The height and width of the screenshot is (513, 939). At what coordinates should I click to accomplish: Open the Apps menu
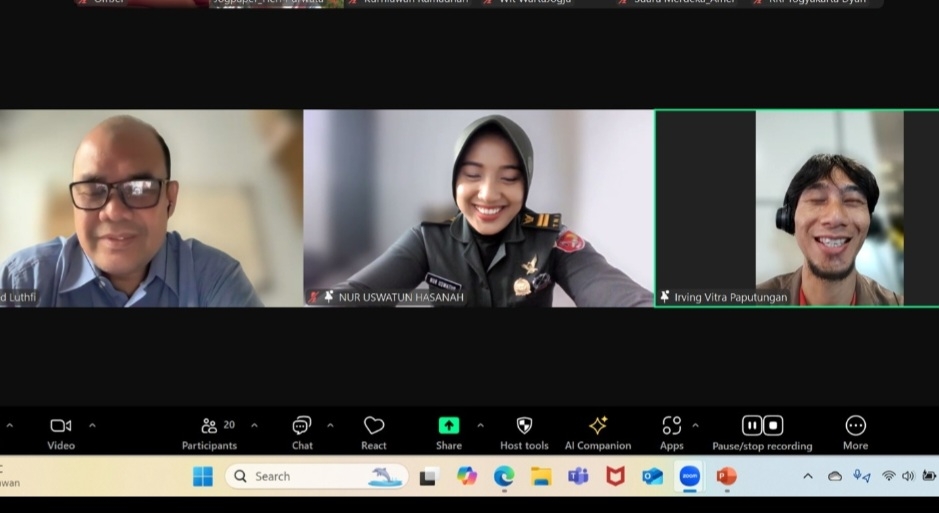tap(671, 433)
